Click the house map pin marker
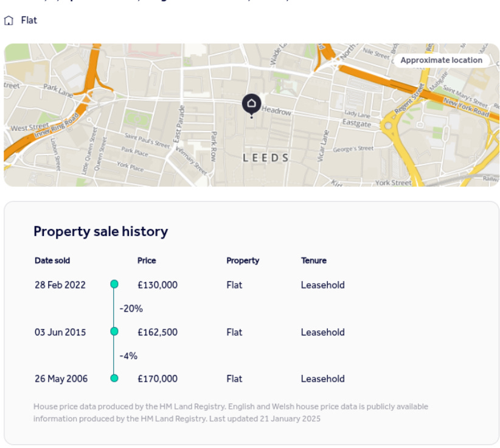 click(252, 105)
